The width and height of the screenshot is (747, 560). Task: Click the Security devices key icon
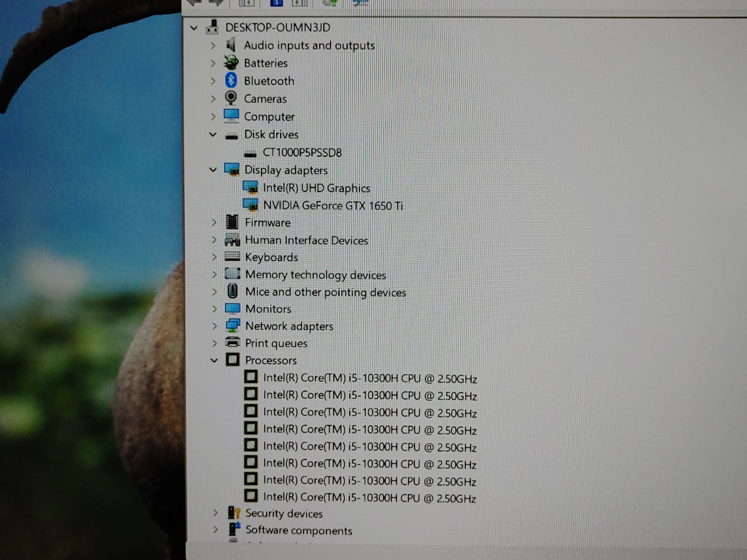tap(234, 513)
